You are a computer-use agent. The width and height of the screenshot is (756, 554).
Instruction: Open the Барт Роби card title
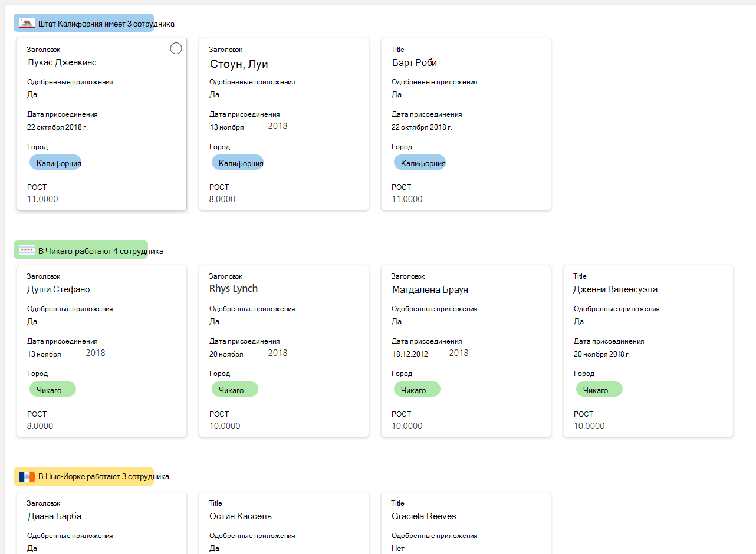(x=415, y=62)
